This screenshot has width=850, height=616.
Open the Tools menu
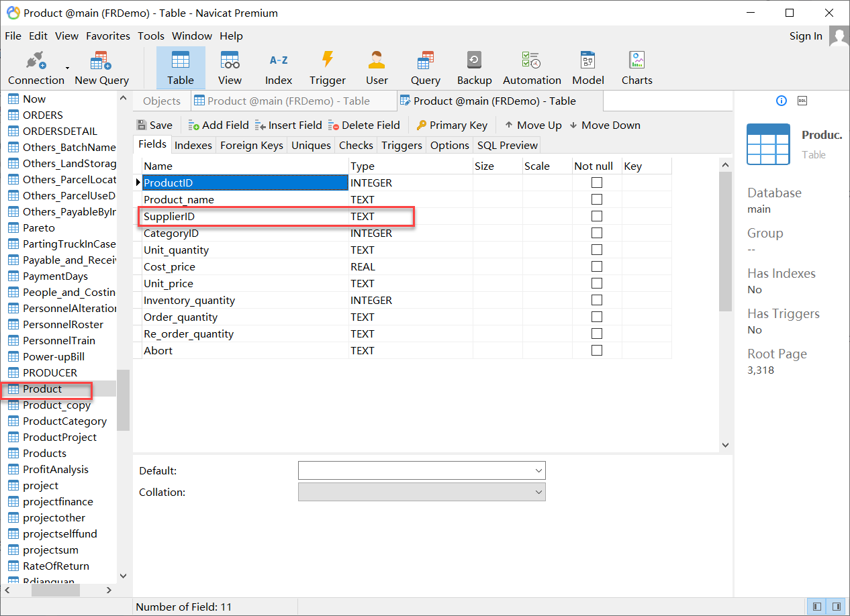tap(151, 36)
